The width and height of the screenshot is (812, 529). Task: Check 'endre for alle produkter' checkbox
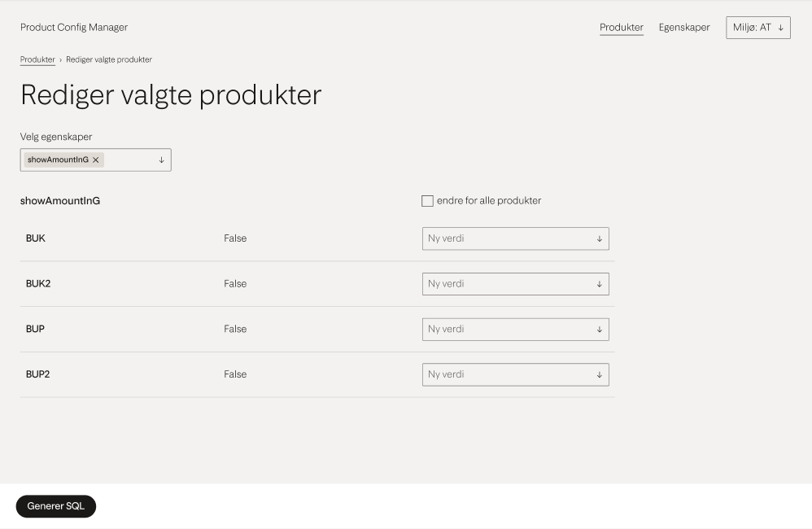pos(427,201)
